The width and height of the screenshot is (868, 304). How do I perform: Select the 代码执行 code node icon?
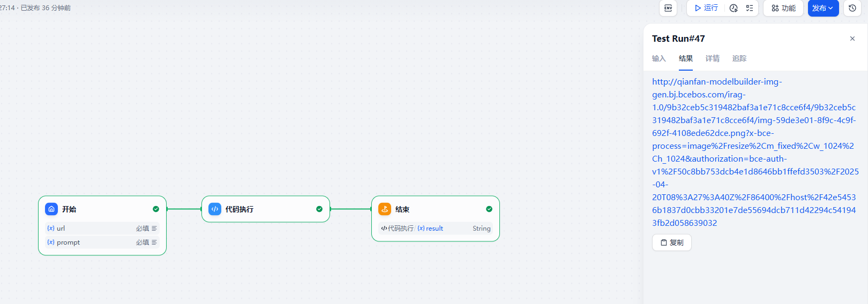(x=215, y=209)
